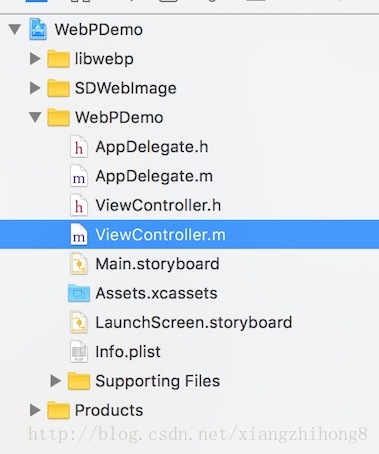The image size is (379, 454).
Task: Expand the Products group
Action: 35,410
